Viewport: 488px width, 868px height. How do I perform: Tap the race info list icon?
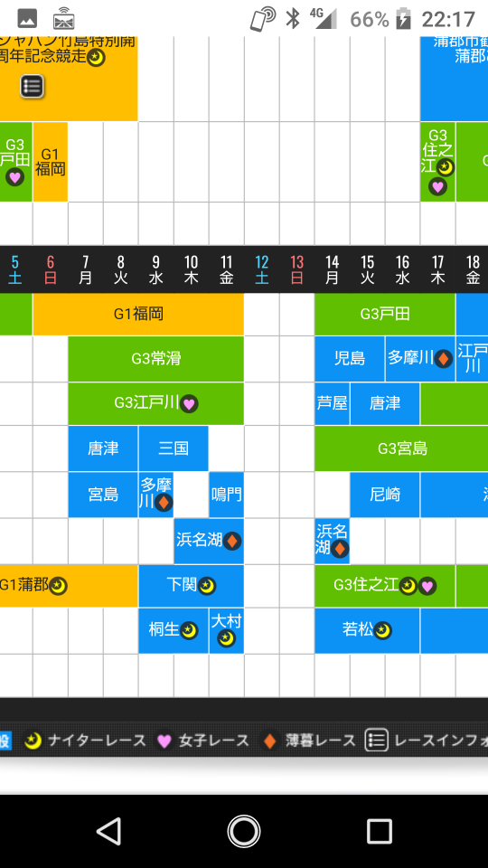33,87
